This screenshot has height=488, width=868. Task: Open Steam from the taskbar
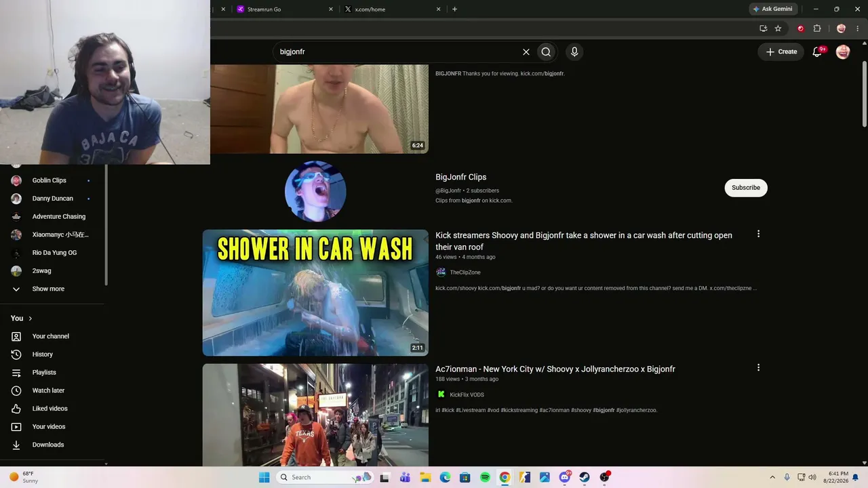[585, 477]
